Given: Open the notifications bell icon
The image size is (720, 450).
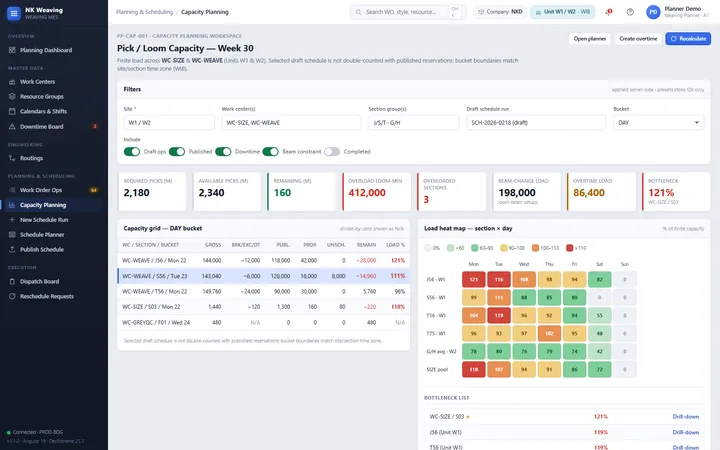Looking at the screenshot, I should pyautogui.click(x=609, y=12).
